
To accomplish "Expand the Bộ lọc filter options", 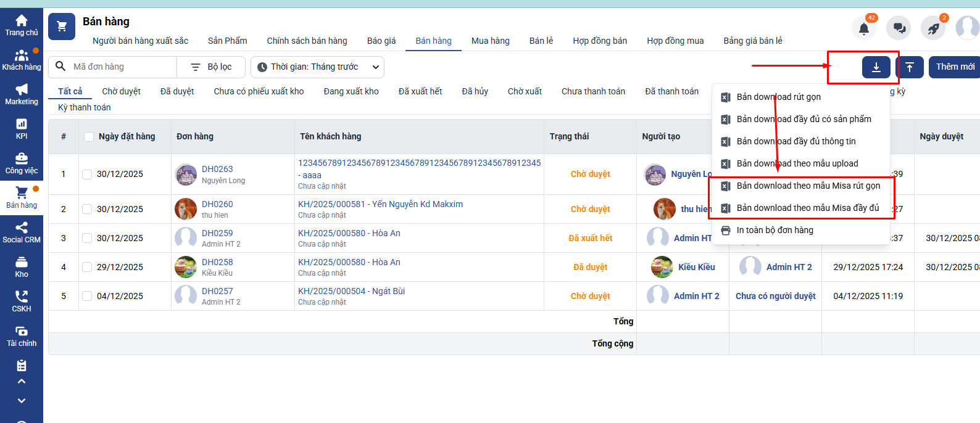I will [x=211, y=67].
